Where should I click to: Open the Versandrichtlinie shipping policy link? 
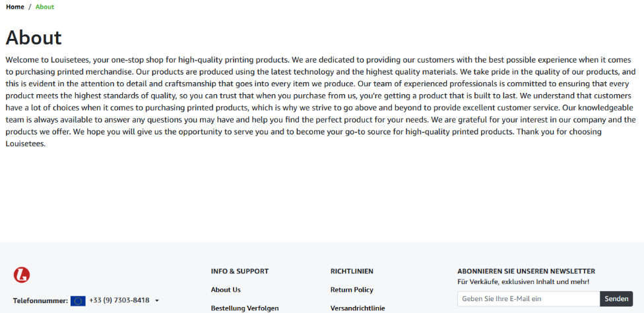point(358,308)
